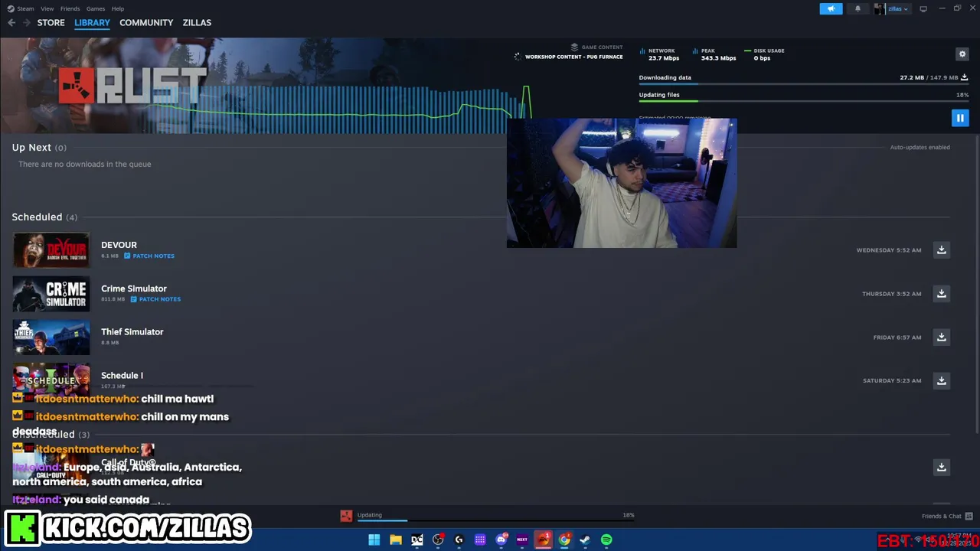Open the STORE tab
This screenshot has width=980, height=551.
click(51, 23)
